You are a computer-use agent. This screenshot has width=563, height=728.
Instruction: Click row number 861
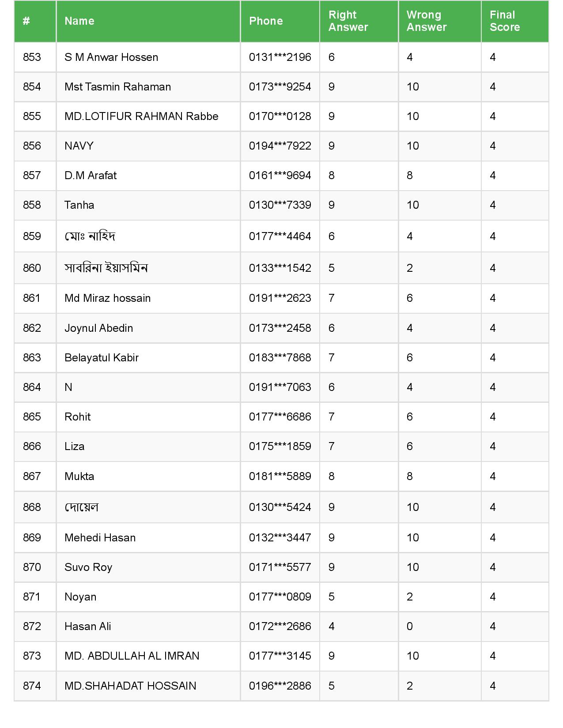[x=32, y=298]
